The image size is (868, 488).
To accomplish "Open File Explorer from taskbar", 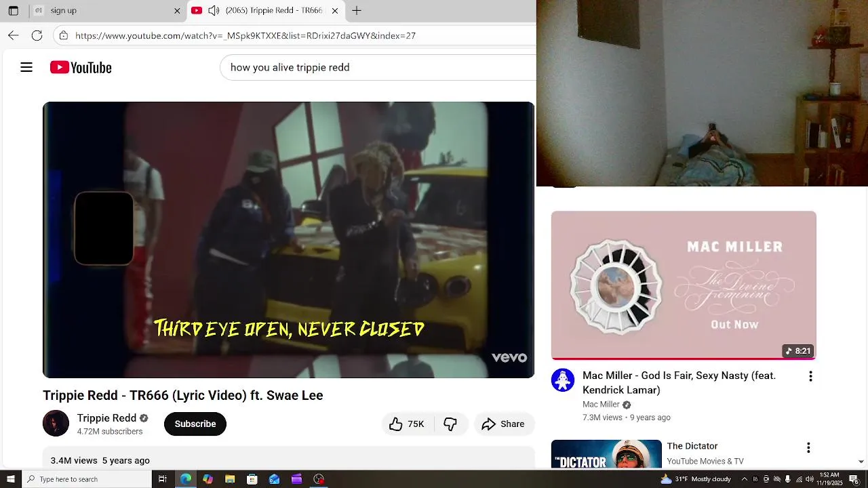I will 230,479.
